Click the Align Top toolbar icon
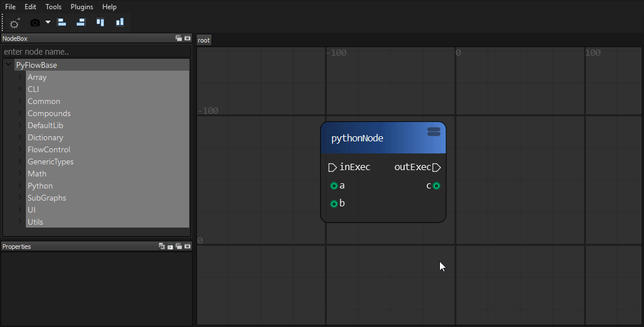The height and width of the screenshot is (327, 644). coord(100,22)
